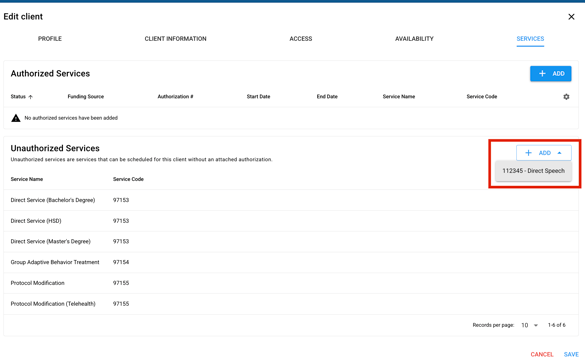Sort by Funding Source column

pyautogui.click(x=85, y=97)
